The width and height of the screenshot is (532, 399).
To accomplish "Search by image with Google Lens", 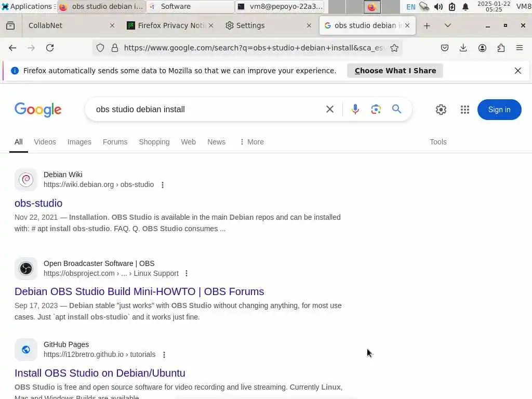I will coord(376,109).
